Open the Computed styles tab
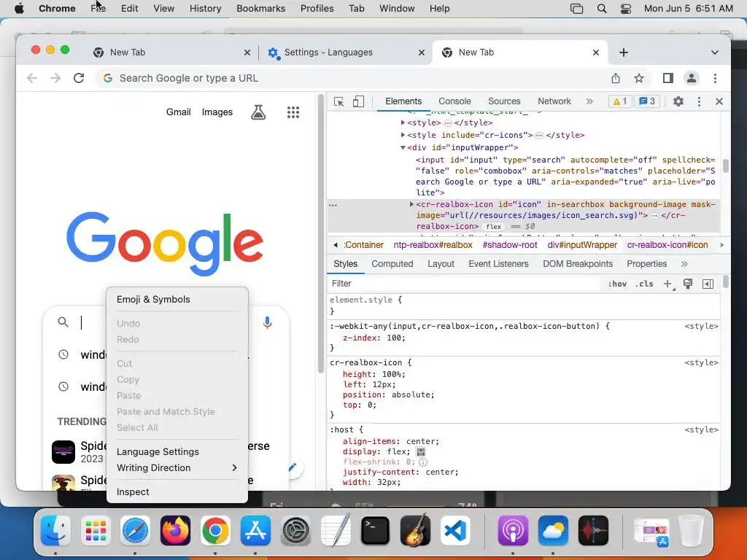 click(x=392, y=264)
